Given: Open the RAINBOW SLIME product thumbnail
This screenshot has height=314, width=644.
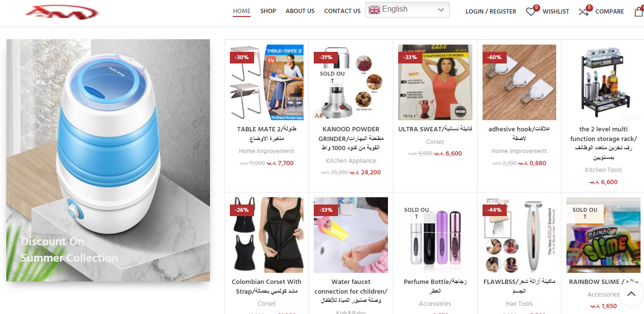Looking at the screenshot, I should [603, 235].
